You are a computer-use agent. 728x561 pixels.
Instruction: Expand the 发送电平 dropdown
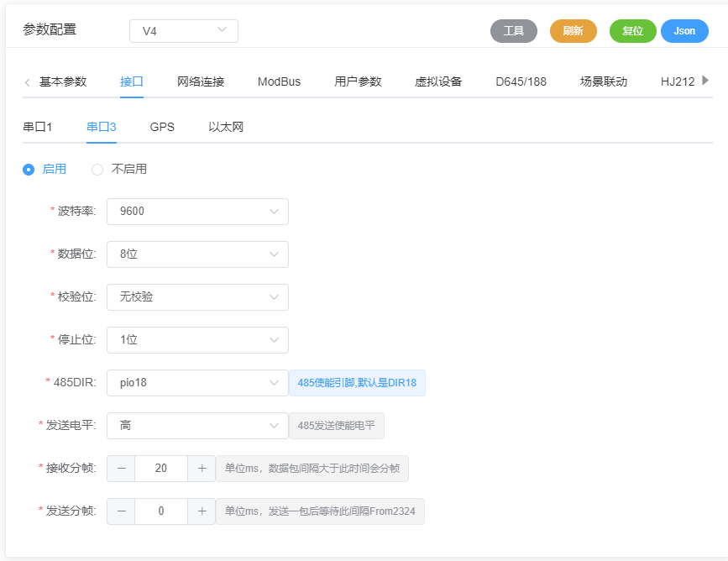(197, 426)
